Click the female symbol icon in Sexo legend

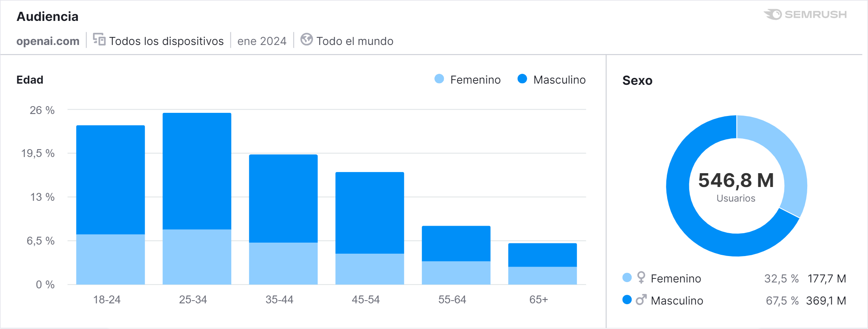click(641, 278)
